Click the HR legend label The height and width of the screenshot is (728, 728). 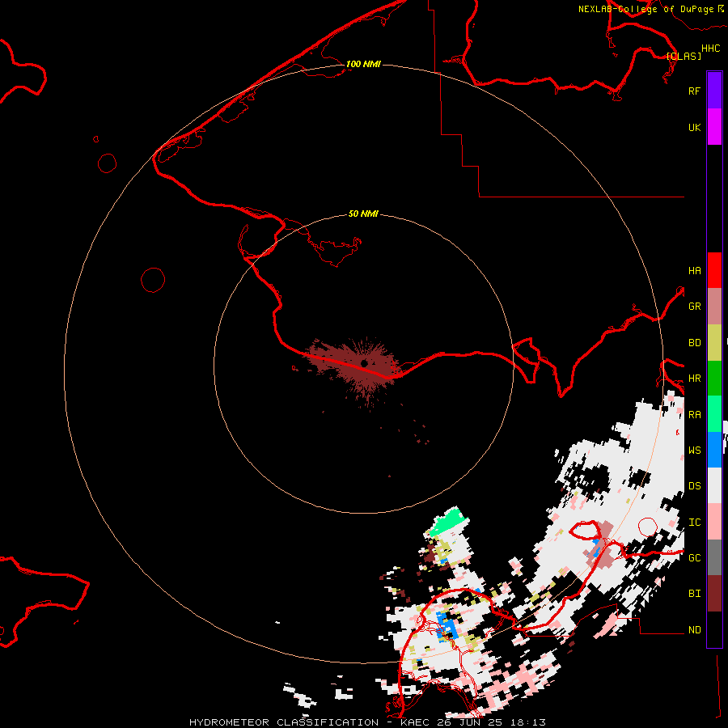(694, 379)
